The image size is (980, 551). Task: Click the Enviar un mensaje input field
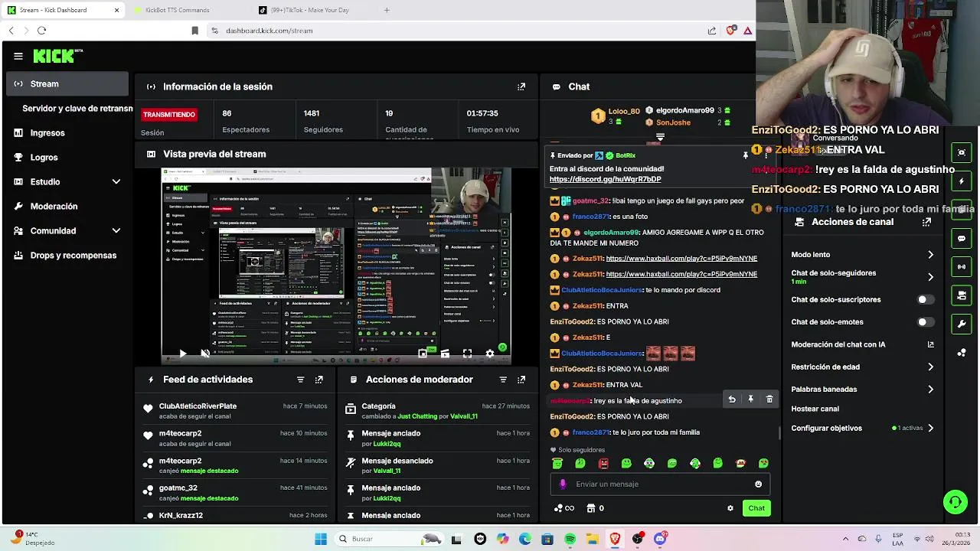tap(658, 484)
